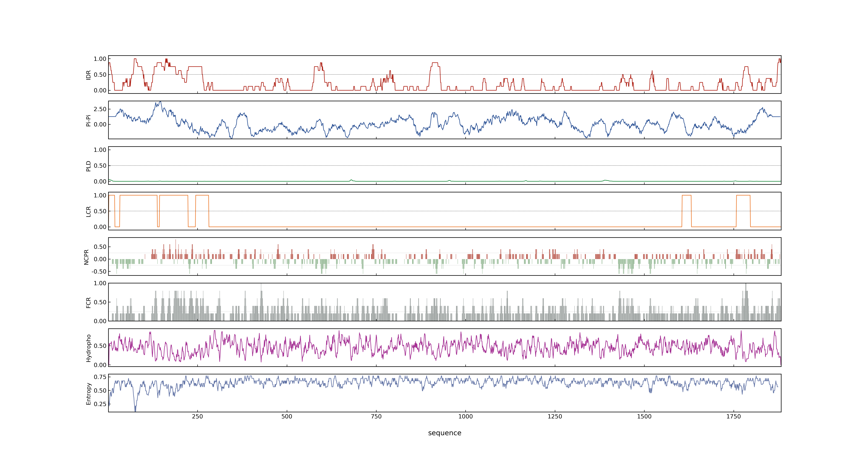Click the x-axis tick label 1750
Image resolution: width=868 pixels, height=463 pixels.
pyautogui.click(x=733, y=416)
